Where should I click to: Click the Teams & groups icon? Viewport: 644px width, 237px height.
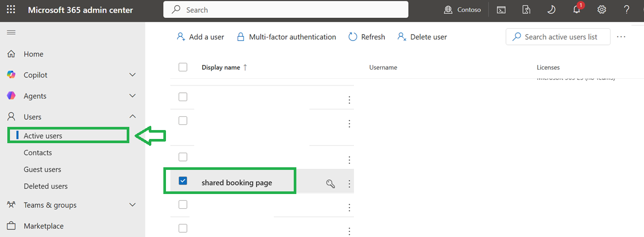pos(11,205)
